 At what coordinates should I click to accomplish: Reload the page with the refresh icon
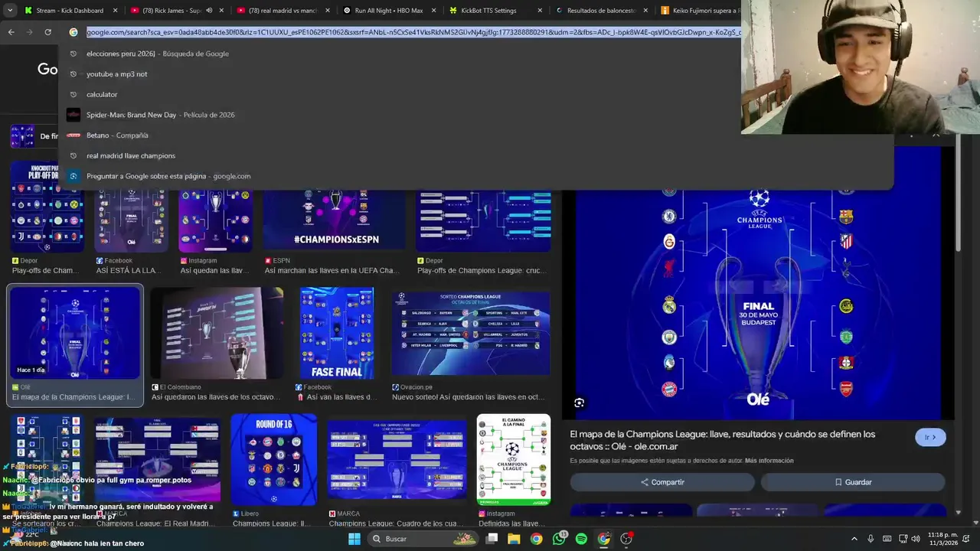pyautogui.click(x=47, y=32)
